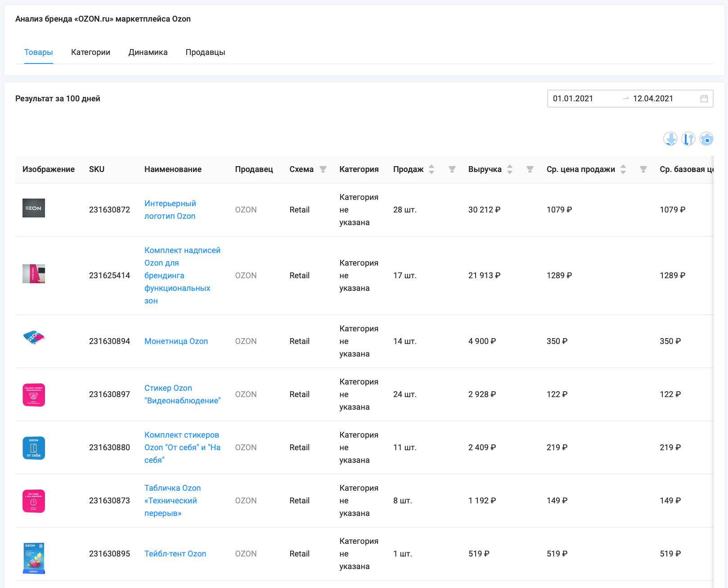Toggle sort on Ср. цена продажи arrows
This screenshot has height=588, width=728.
pyautogui.click(x=623, y=169)
